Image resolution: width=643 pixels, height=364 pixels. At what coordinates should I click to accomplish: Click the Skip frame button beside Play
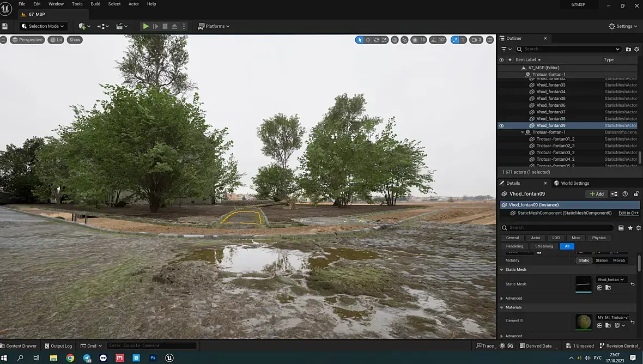[x=155, y=26]
